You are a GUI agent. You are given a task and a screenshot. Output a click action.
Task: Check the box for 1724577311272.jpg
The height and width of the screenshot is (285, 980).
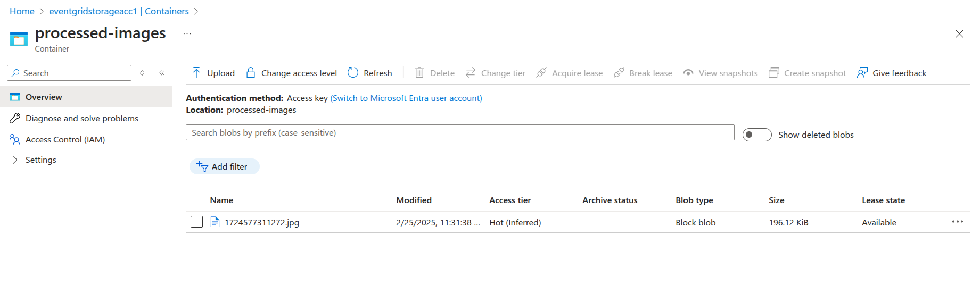197,222
